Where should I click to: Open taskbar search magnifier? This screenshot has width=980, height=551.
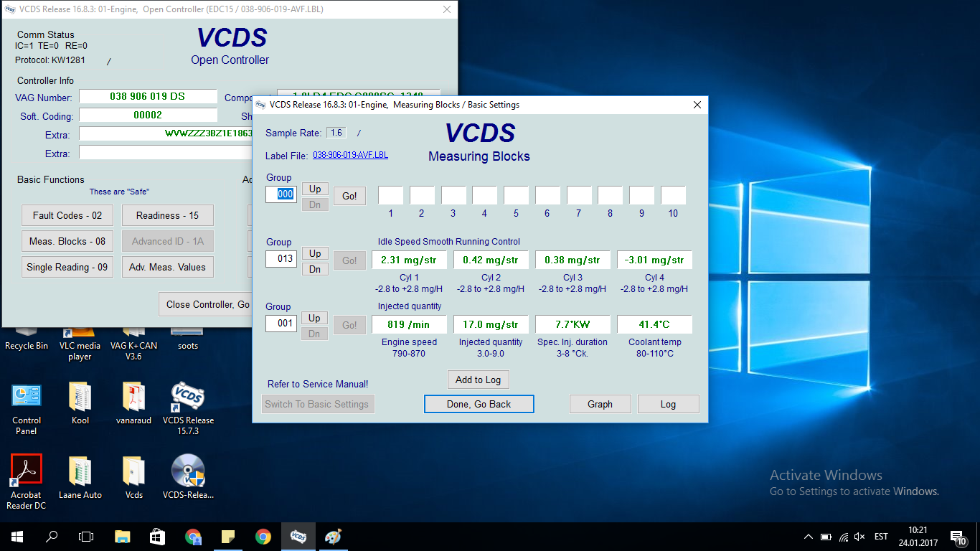(x=52, y=536)
